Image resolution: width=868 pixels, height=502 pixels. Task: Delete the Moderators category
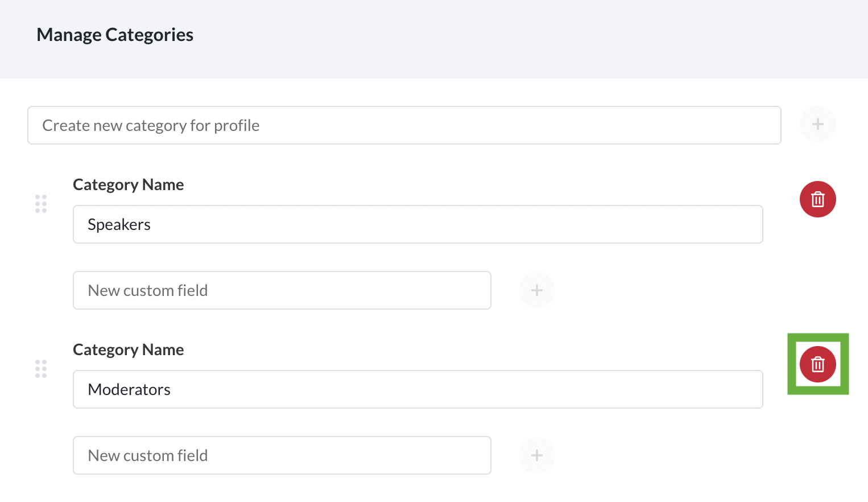click(817, 364)
